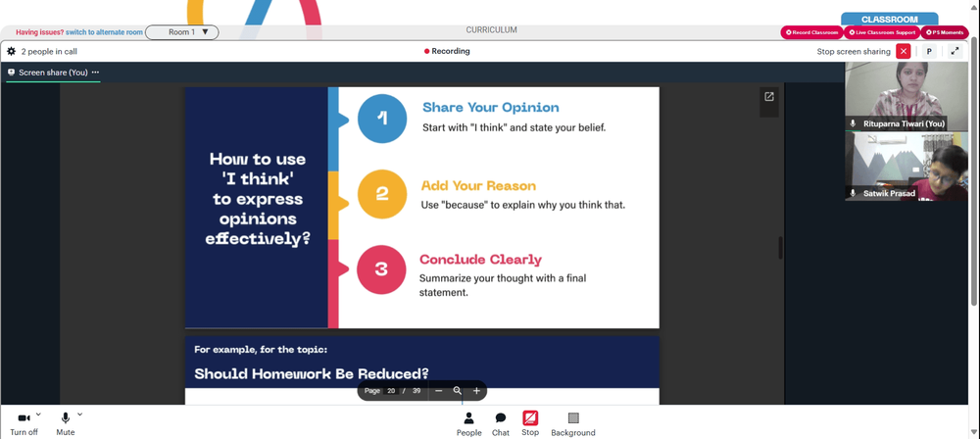The width and height of the screenshot is (980, 439).
Task: Click Satwik Prasad microphone indicator
Action: point(854,193)
